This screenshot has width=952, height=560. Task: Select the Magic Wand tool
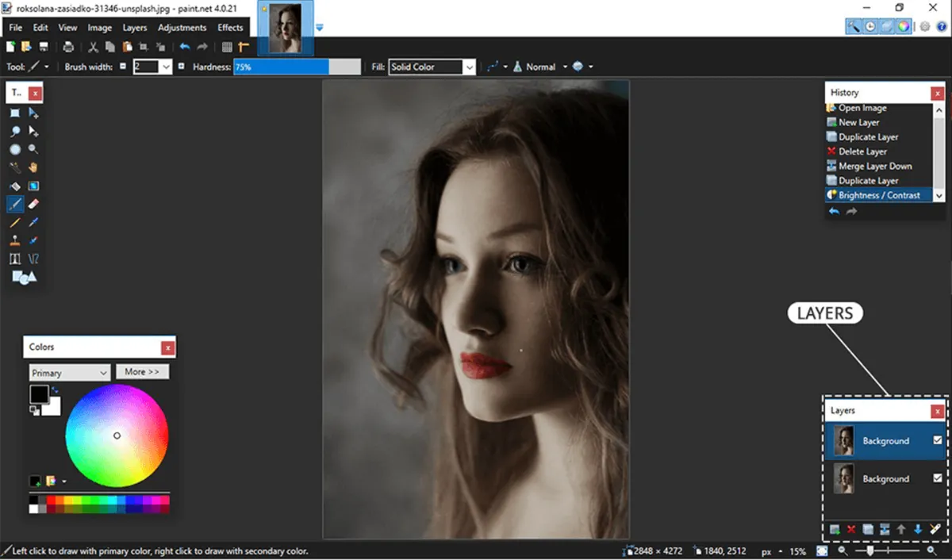coord(16,167)
